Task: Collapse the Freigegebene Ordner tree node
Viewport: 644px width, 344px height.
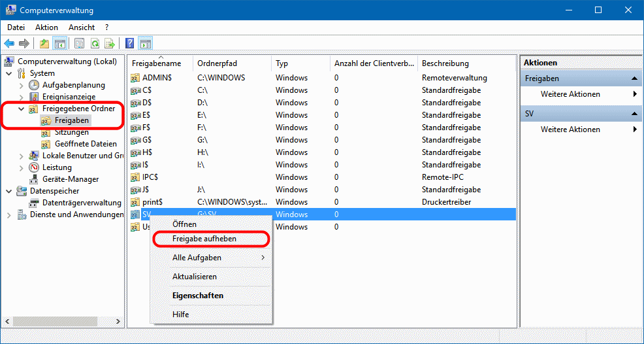Action: point(22,109)
